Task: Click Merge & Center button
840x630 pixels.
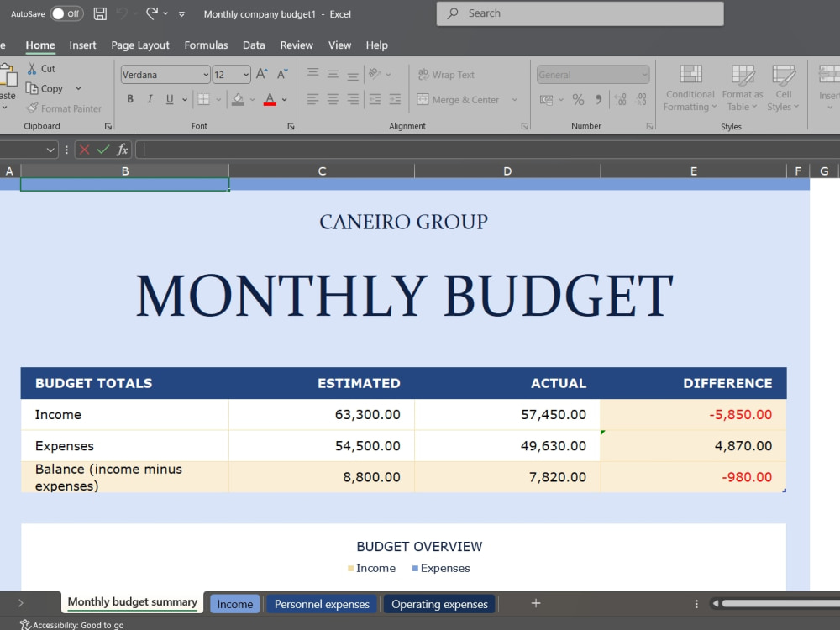Action: tap(458, 100)
